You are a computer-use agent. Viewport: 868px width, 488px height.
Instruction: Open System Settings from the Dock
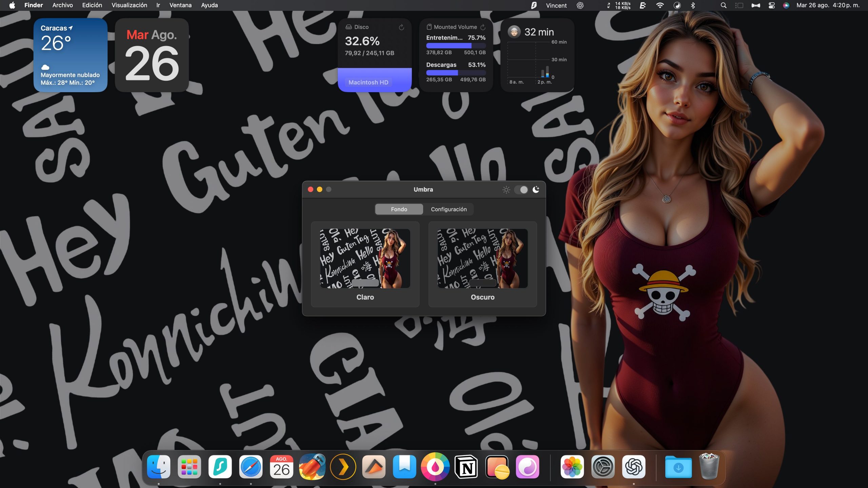(x=603, y=467)
